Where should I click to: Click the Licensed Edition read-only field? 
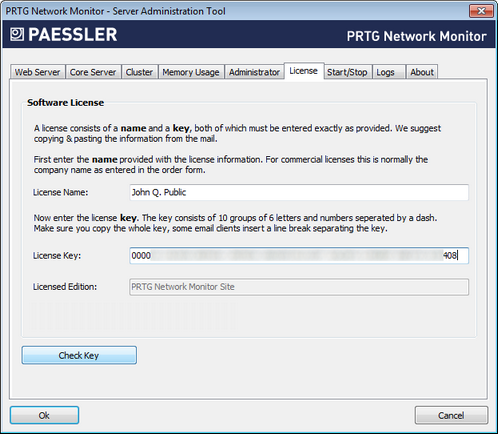click(x=299, y=287)
